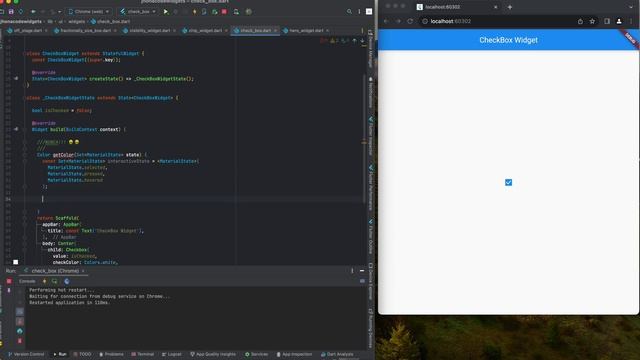The width and height of the screenshot is (640, 360).
Task: Go back in Chrome browser
Action: click(x=386, y=21)
